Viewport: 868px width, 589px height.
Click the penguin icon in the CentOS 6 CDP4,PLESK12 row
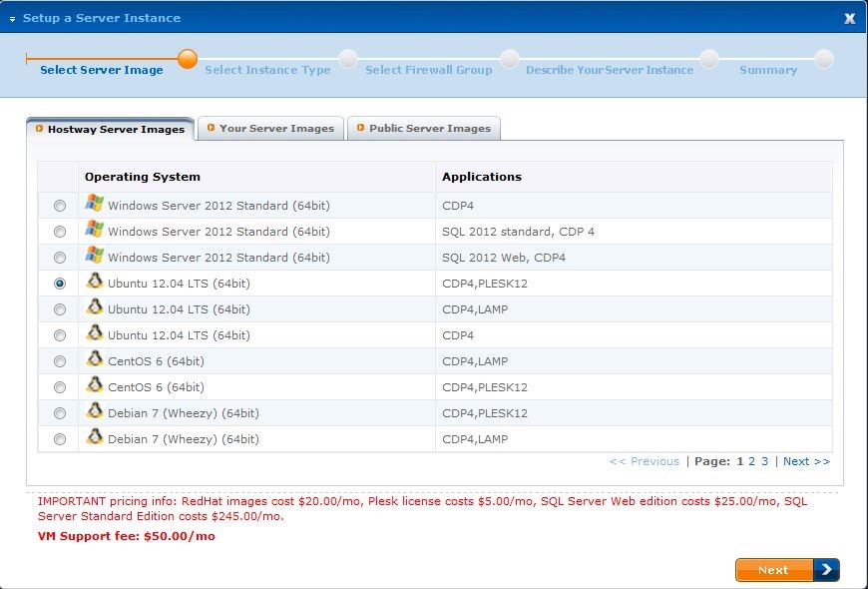95,384
